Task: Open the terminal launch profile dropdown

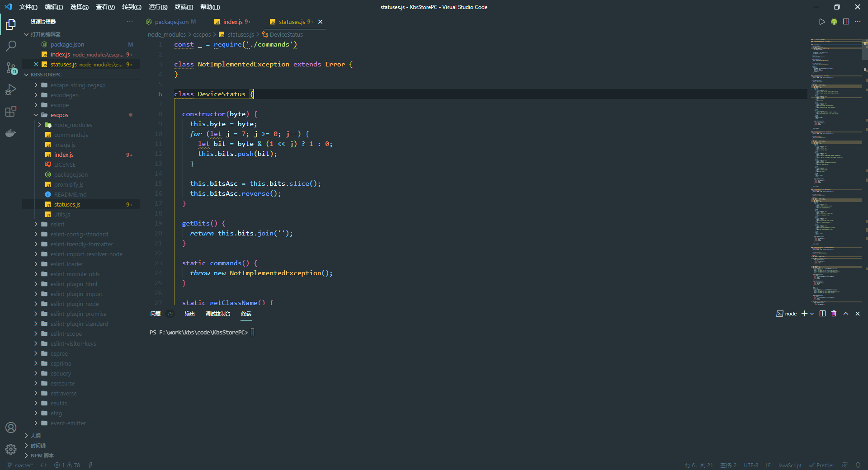Action: (x=812, y=314)
